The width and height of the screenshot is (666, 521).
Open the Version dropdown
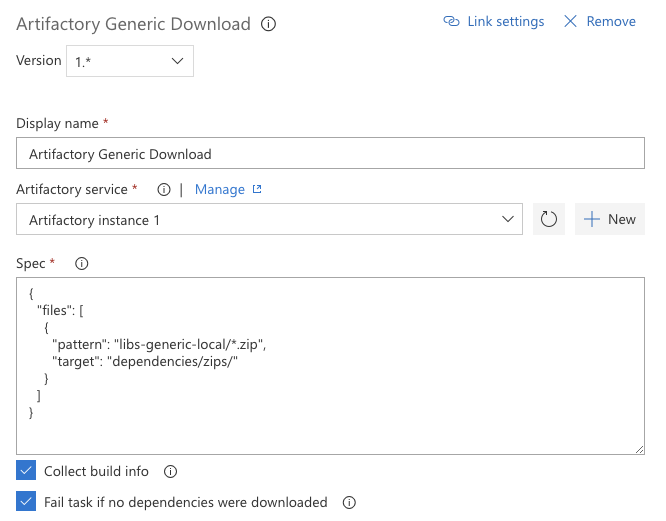point(130,61)
